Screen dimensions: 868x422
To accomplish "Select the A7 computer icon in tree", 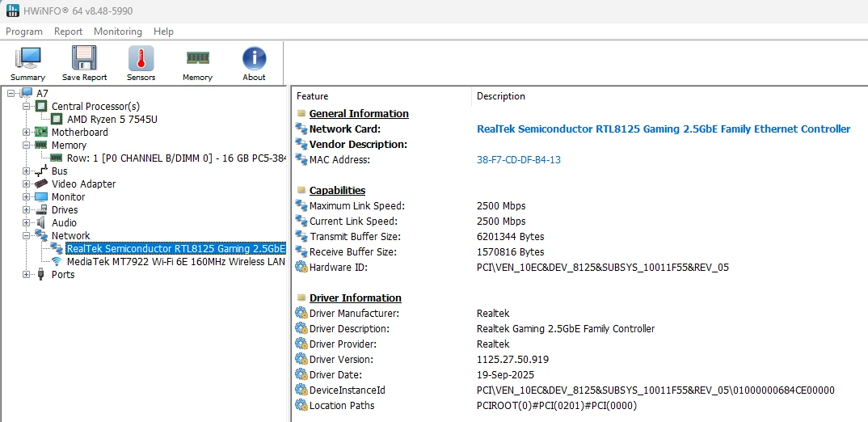I will coord(27,93).
